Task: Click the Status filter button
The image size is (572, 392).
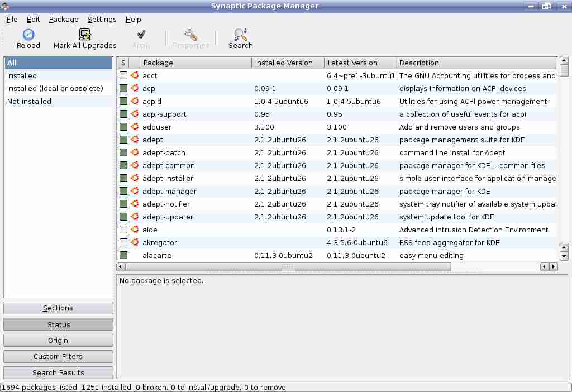Action: pos(58,324)
